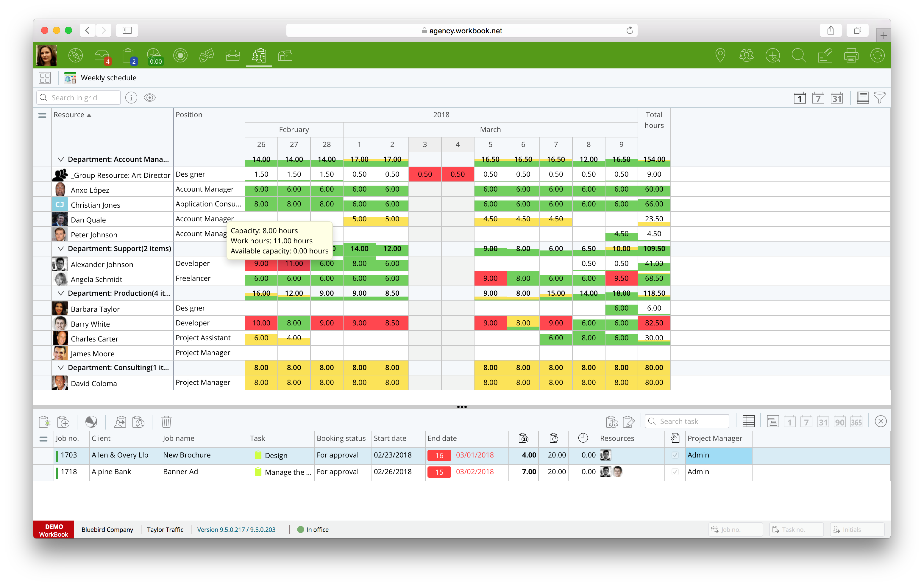924x586 pixels.
Task: Collapse Department: Account Management group
Action: tap(61, 159)
